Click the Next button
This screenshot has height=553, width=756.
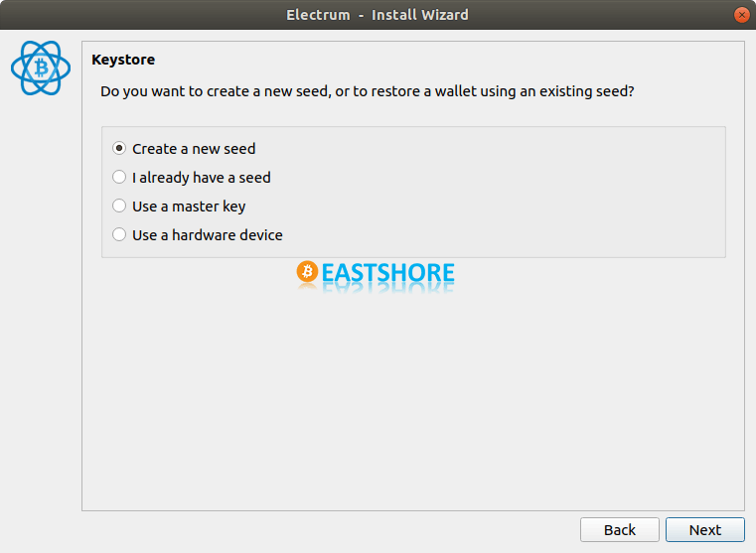pyautogui.click(x=705, y=530)
